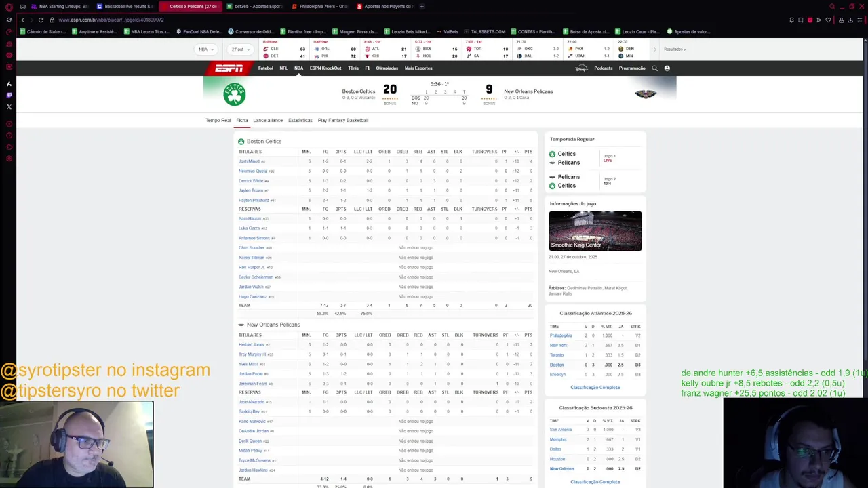Select the Ficha tab
This screenshot has width=868, height=488.
(242, 121)
